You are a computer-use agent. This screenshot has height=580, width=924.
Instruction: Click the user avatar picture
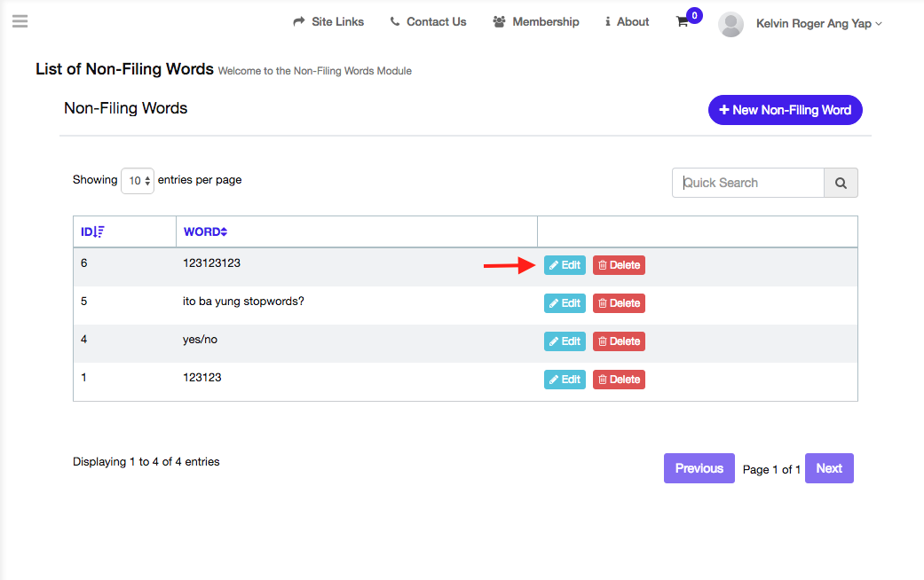pos(731,24)
